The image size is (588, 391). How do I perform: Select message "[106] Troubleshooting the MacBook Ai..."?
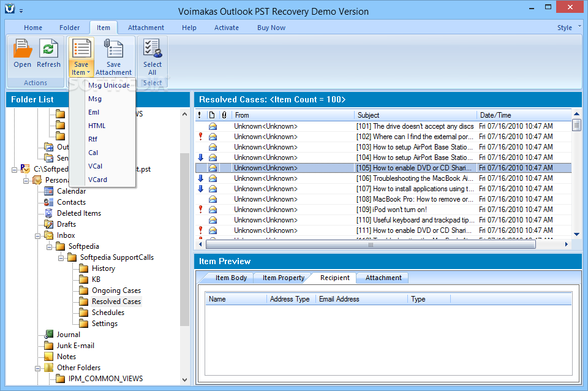click(383, 178)
